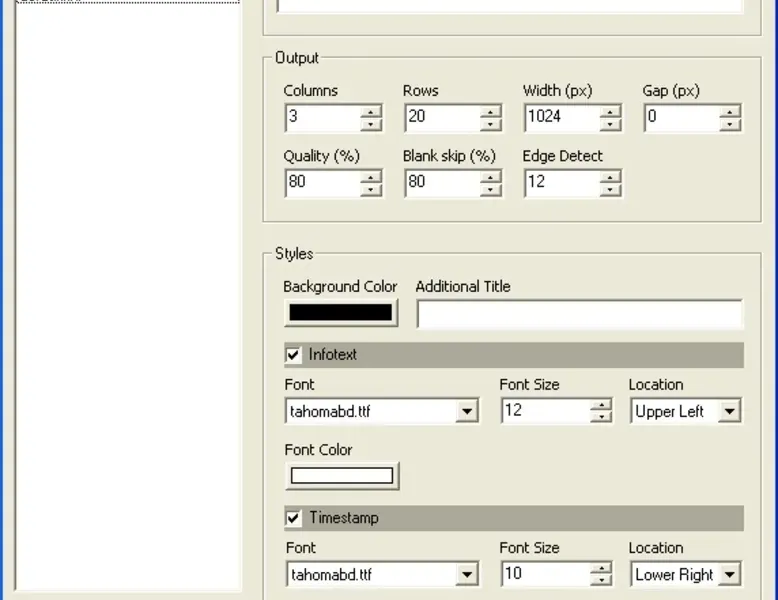The image size is (778, 600).
Task: Click the Width (px) up spinner arrow
Action: [610, 111]
